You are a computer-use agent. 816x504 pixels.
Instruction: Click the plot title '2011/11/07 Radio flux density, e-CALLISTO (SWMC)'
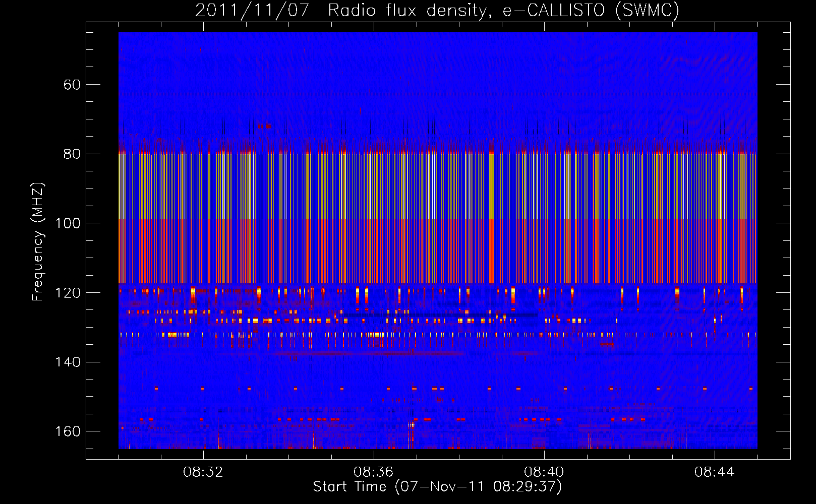437,10
